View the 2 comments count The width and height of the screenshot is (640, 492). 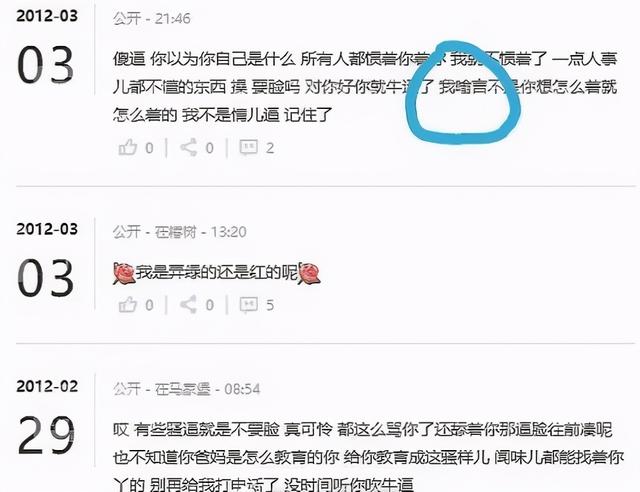tap(270, 148)
